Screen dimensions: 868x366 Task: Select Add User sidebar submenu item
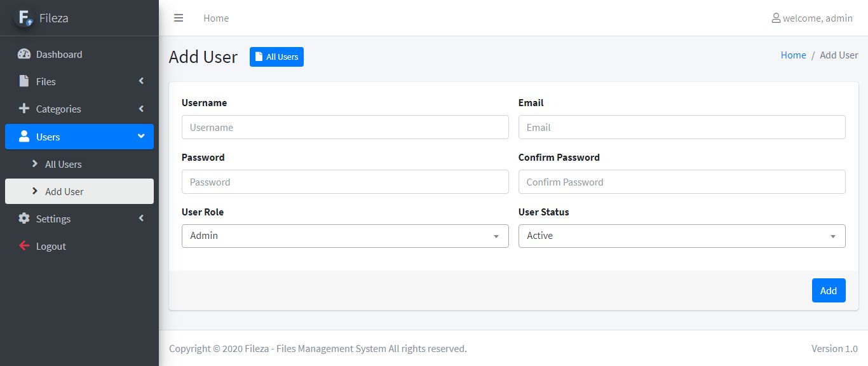click(x=64, y=191)
